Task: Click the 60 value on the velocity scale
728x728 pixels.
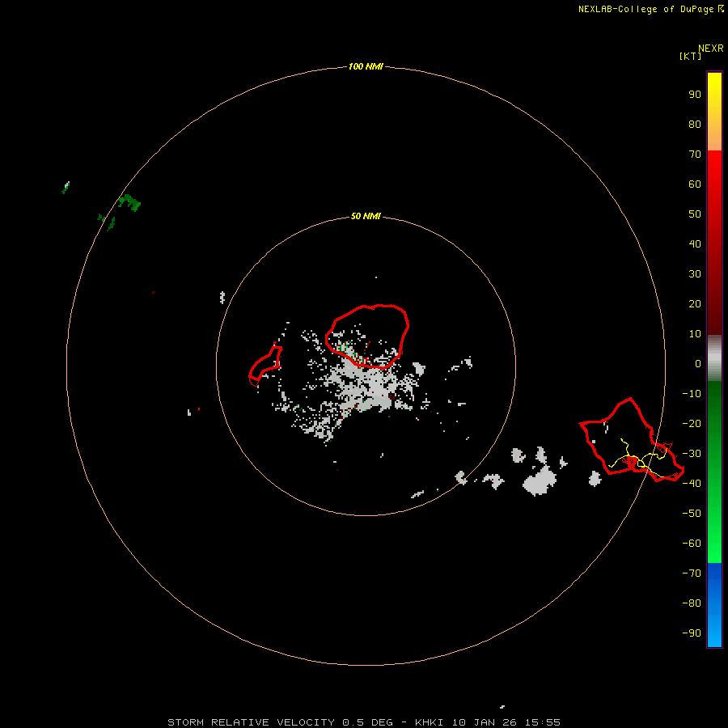Action: (x=695, y=184)
